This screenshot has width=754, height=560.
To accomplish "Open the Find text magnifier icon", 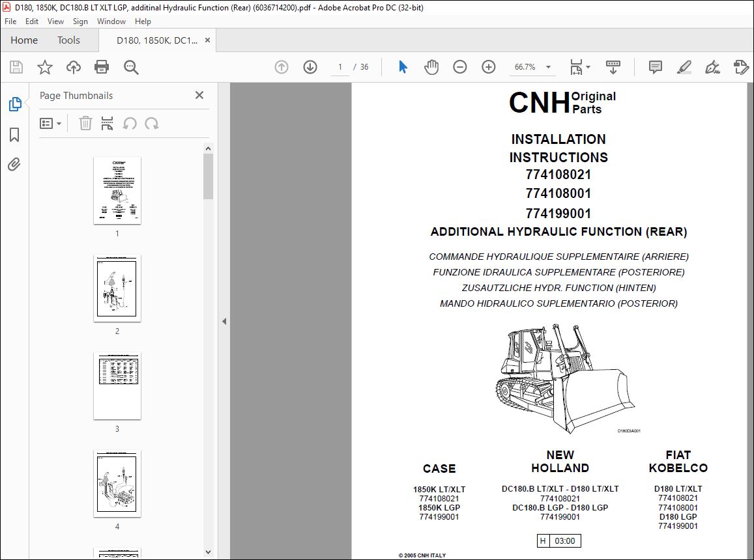I will [x=131, y=67].
